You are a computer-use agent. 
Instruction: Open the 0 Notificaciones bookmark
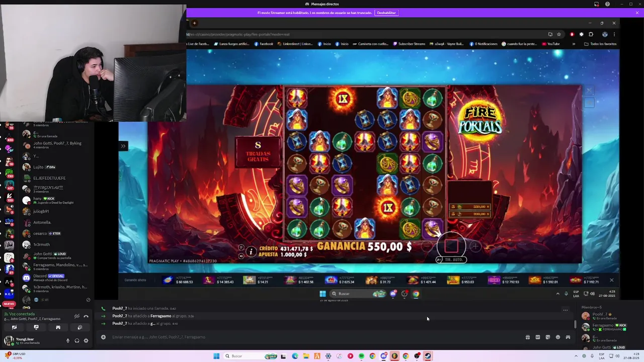click(x=483, y=44)
